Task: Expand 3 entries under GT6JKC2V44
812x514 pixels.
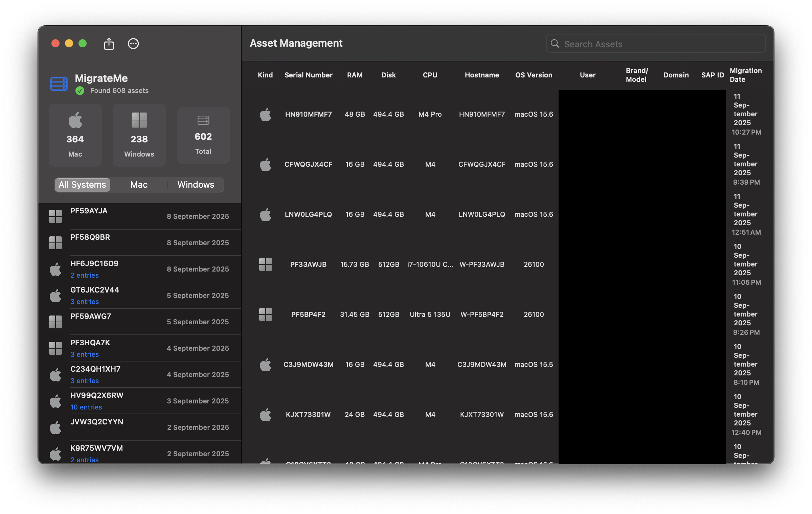Action: [x=85, y=302]
